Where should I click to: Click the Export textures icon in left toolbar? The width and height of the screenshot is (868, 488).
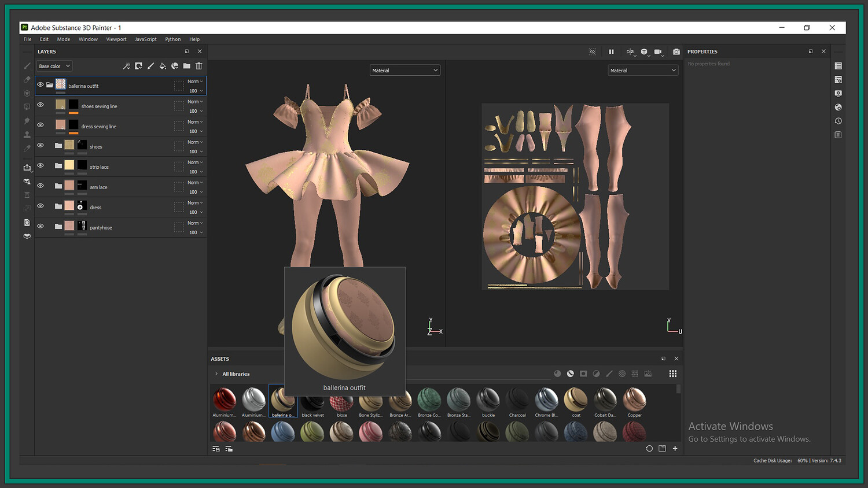[x=27, y=167]
